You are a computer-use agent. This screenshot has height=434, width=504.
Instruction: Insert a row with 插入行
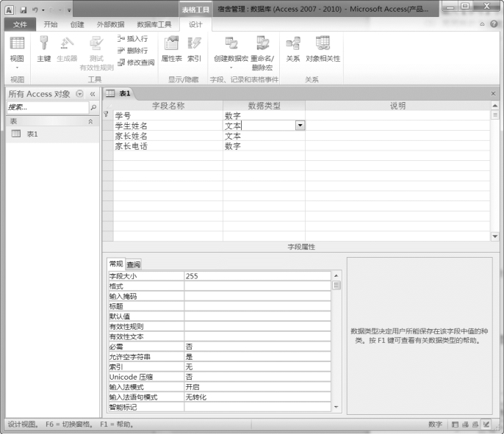[133, 39]
